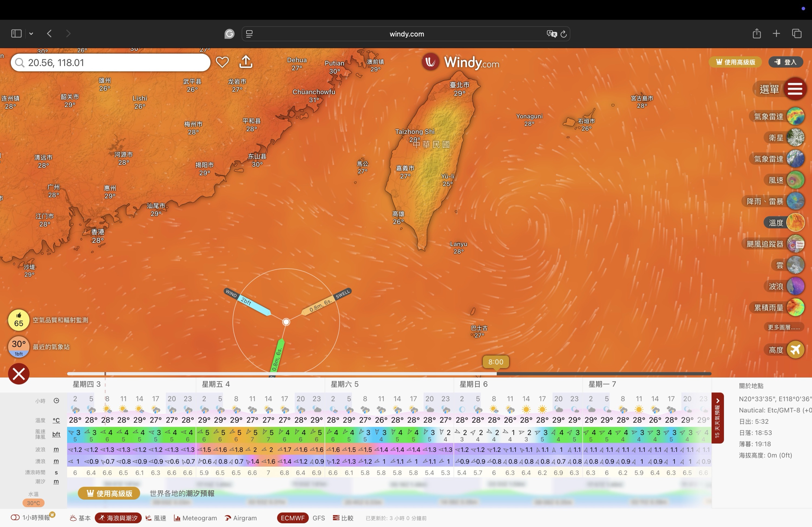Open the red hamburger menu
812x527 pixels.
coord(795,89)
